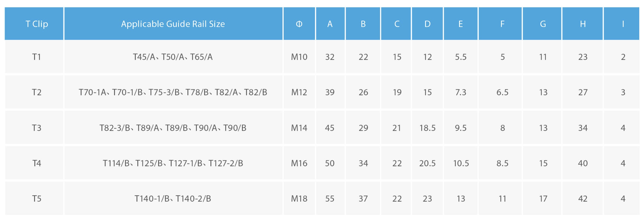Select the T140-1/B, T140-2/B cell

tap(173, 199)
